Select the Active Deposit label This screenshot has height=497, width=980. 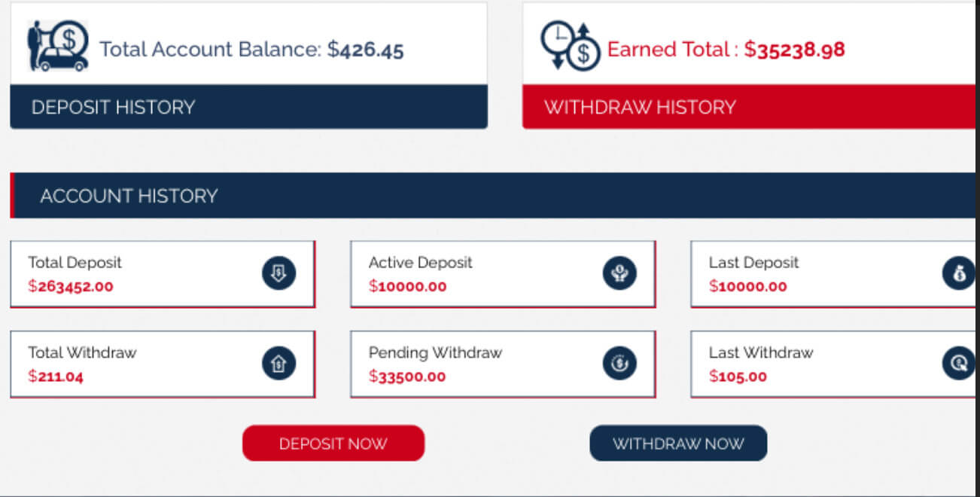click(420, 262)
